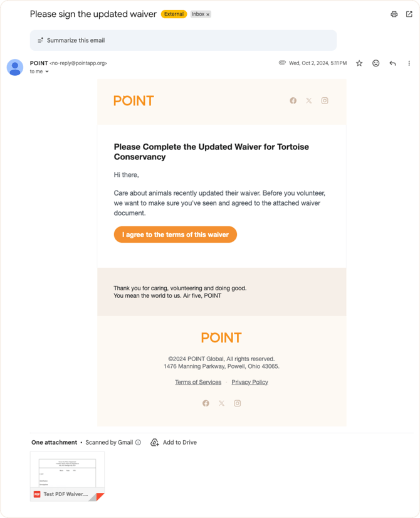Open the X icon in the email header
This screenshot has width=420, height=518.
(308, 100)
